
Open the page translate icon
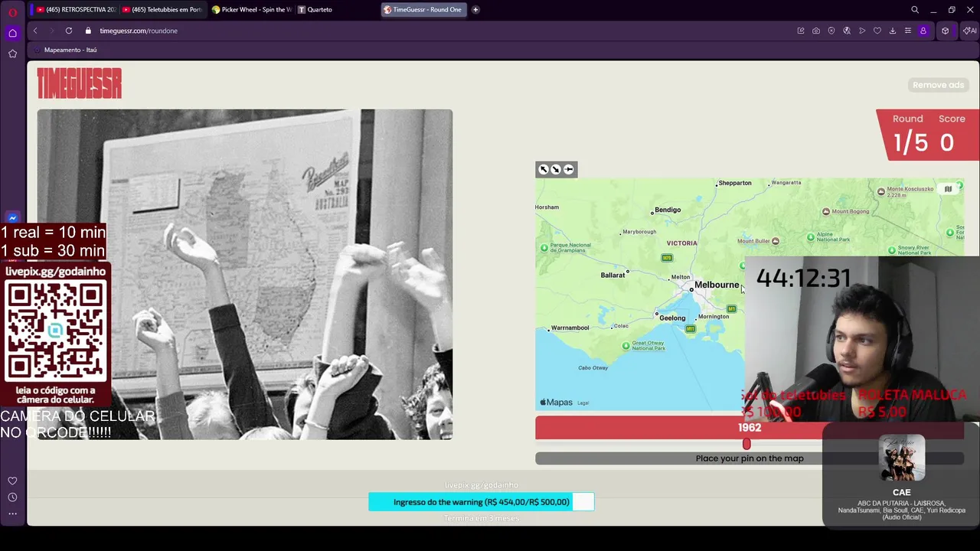(847, 31)
